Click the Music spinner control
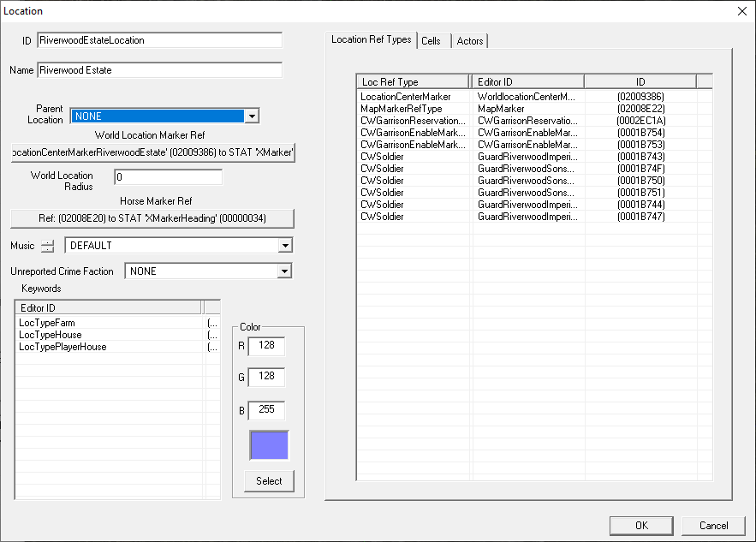Viewport: 756px width, 542px height. [47, 246]
